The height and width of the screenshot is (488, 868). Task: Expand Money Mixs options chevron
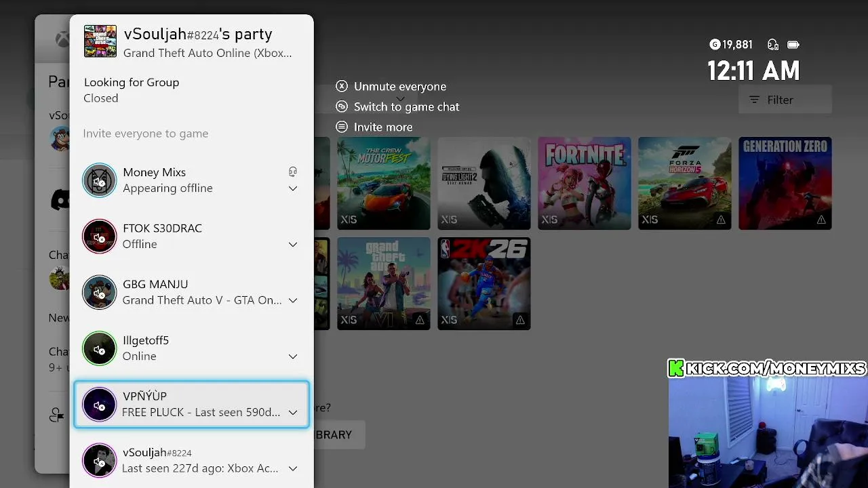click(x=293, y=188)
